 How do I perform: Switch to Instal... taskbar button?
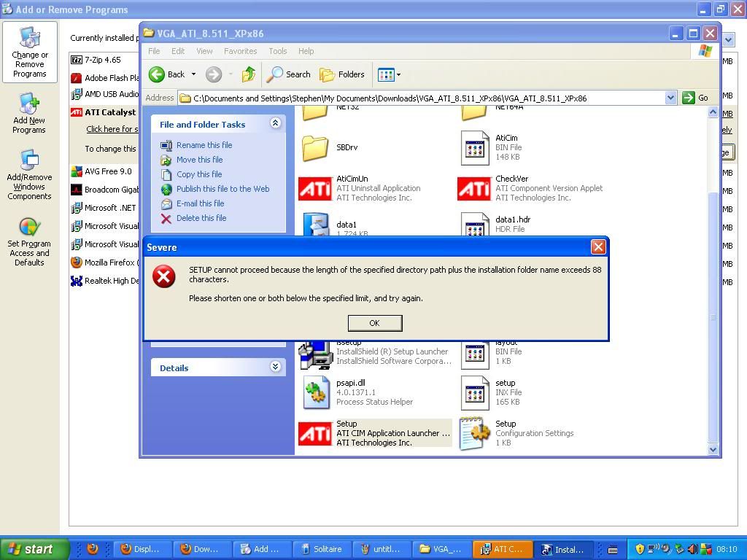point(563,549)
